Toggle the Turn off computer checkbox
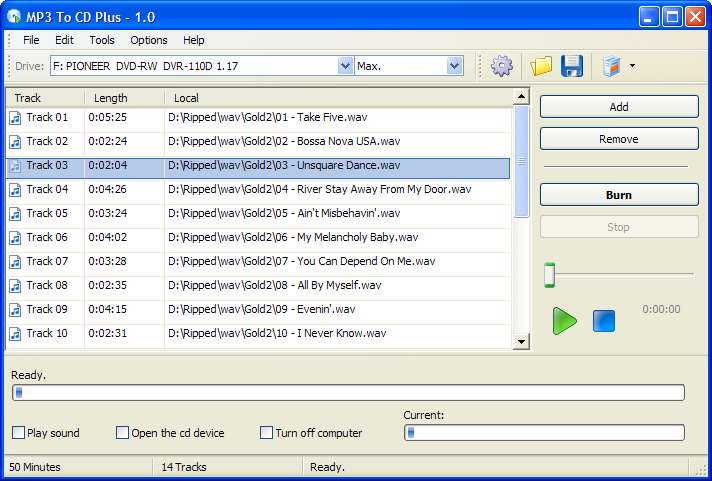Image resolution: width=712 pixels, height=481 pixels. (266, 432)
